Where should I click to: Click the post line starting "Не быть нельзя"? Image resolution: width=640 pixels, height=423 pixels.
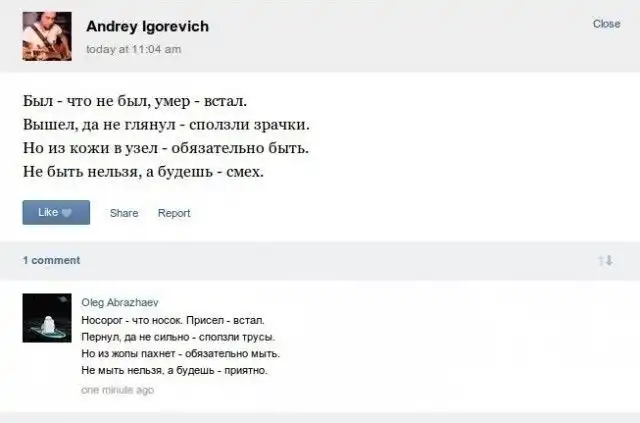(x=142, y=172)
